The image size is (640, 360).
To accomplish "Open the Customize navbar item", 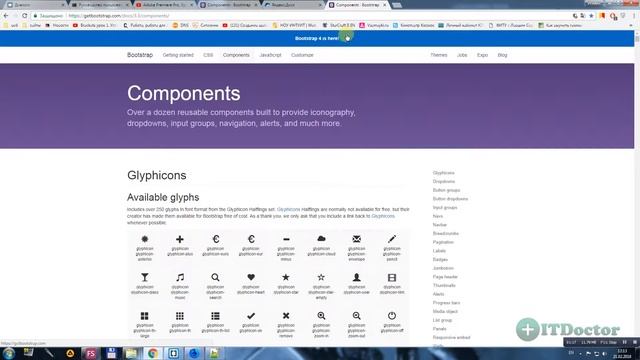I will (302, 55).
